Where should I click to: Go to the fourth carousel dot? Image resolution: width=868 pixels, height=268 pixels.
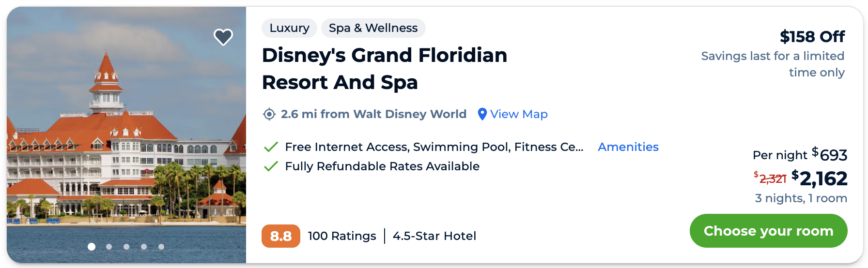coord(144,247)
